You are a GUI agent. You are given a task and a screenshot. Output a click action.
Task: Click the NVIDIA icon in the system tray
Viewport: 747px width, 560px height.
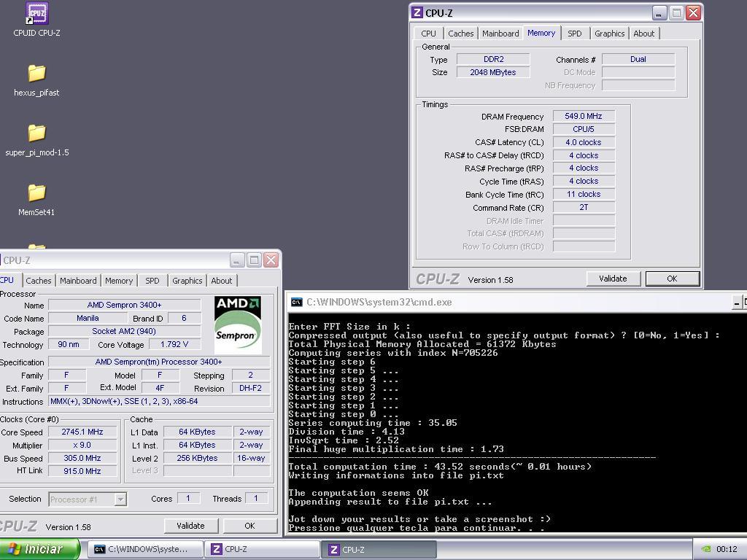pos(706,549)
